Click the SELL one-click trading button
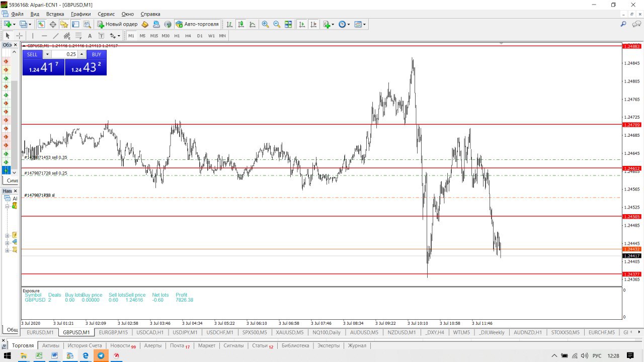Image resolution: width=644 pixels, height=362 pixels. 32,54
